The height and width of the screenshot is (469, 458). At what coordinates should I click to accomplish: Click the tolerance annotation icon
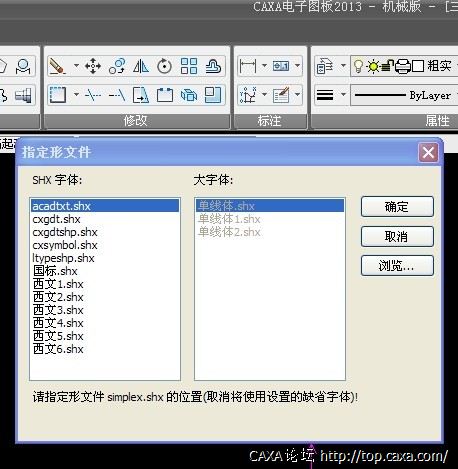click(281, 66)
